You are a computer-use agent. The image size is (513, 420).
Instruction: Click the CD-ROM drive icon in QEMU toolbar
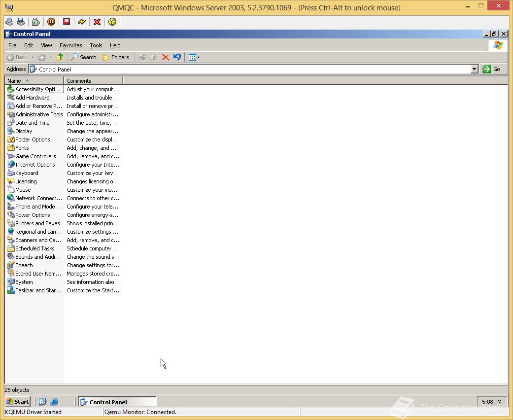[9, 22]
